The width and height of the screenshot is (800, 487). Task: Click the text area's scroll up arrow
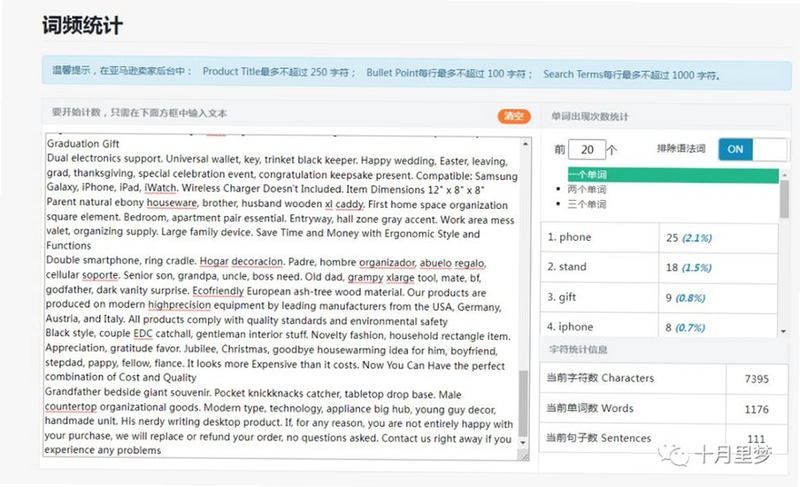pos(525,144)
